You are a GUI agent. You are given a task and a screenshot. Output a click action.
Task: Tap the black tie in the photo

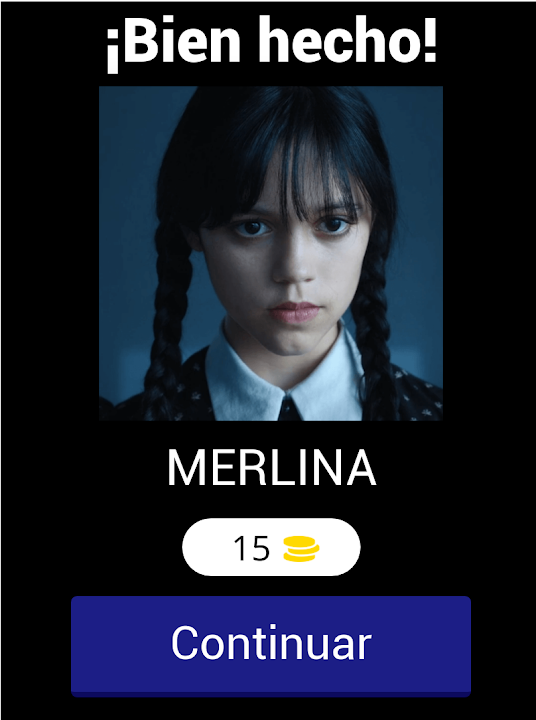tap(290, 409)
